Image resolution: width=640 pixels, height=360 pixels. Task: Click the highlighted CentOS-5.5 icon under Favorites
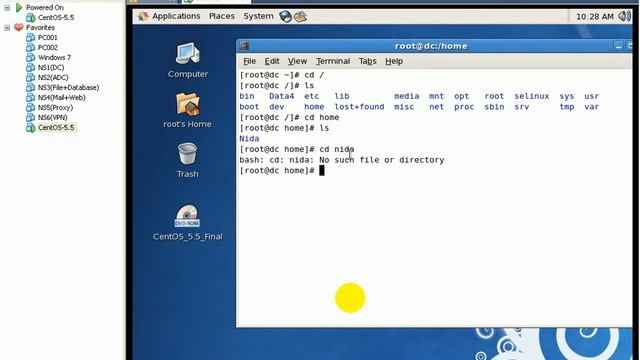point(31,127)
